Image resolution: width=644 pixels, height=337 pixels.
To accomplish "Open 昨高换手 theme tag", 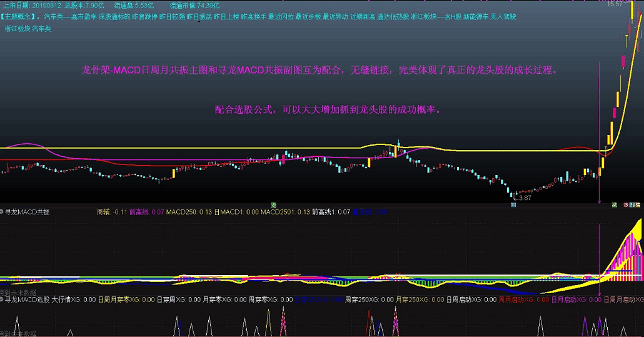I will [254, 17].
